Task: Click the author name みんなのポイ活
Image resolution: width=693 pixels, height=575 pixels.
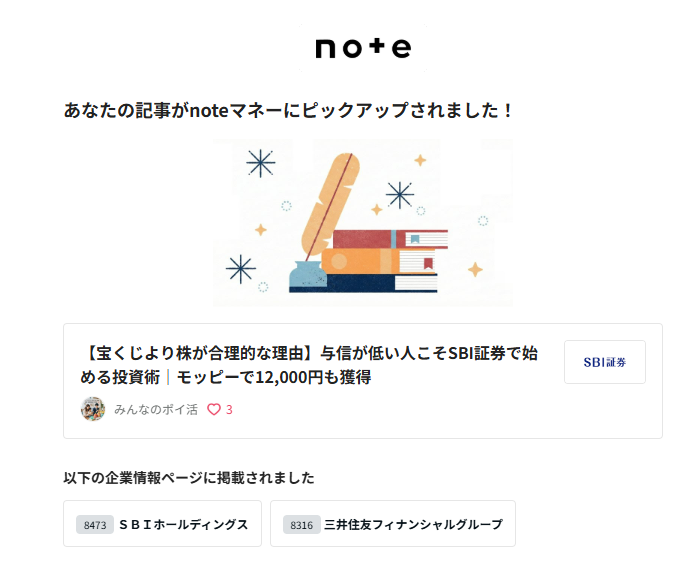Action: click(x=155, y=409)
